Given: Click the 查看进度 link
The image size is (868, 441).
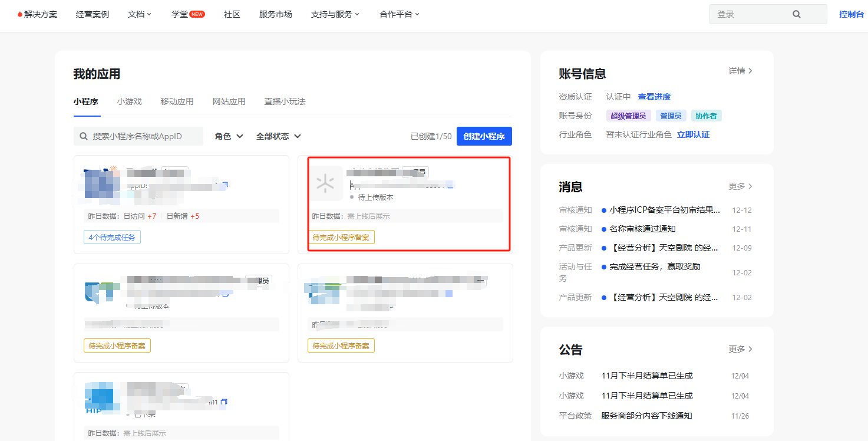Looking at the screenshot, I should coord(654,97).
